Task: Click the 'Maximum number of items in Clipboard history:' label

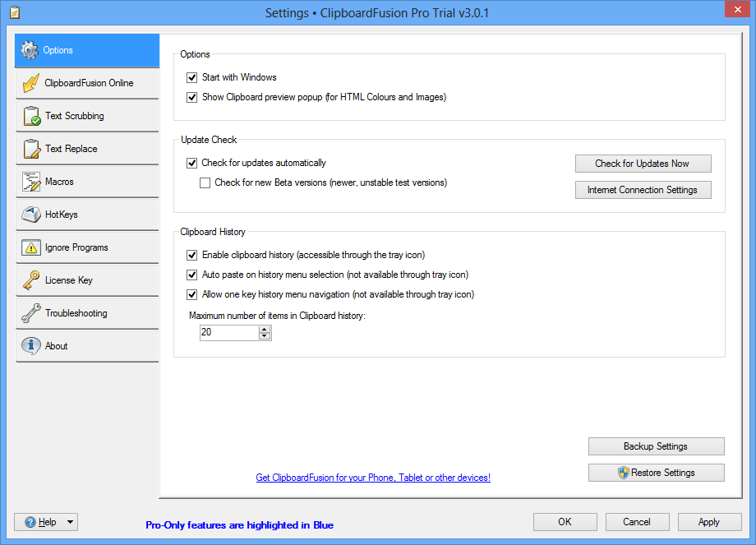Action: tap(277, 316)
